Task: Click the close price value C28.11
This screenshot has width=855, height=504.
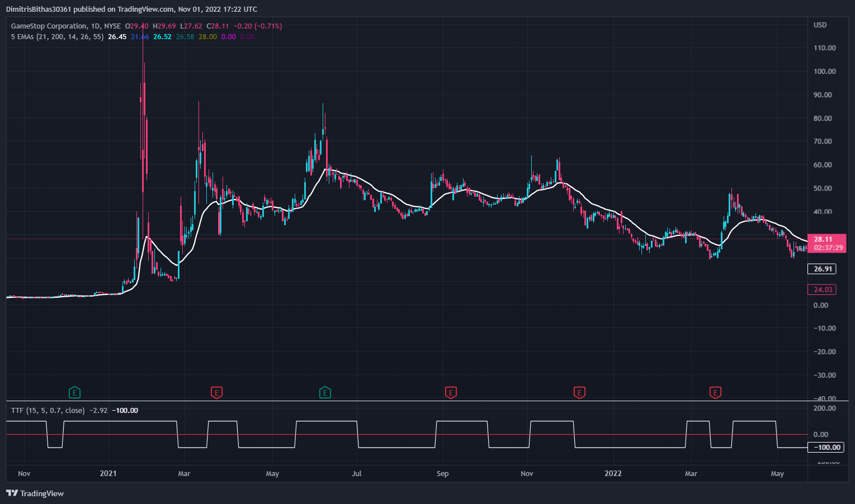Action: pos(218,26)
